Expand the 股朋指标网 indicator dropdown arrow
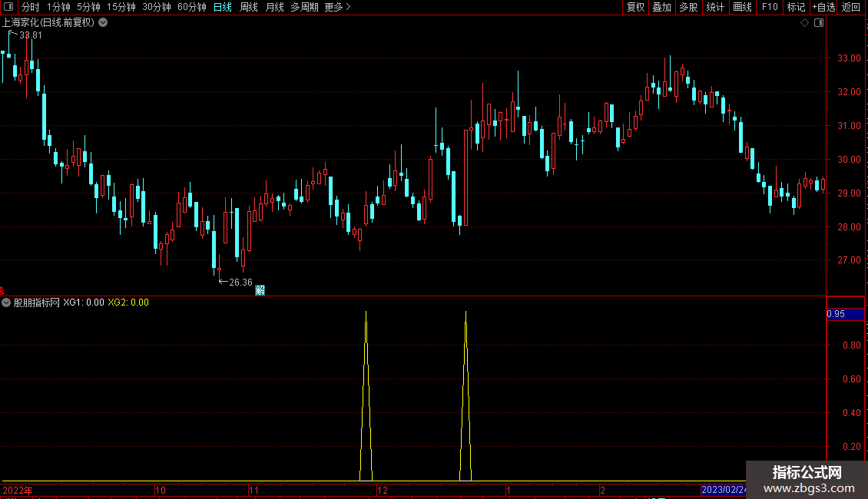This screenshot has height=499, width=868. (x=6, y=302)
